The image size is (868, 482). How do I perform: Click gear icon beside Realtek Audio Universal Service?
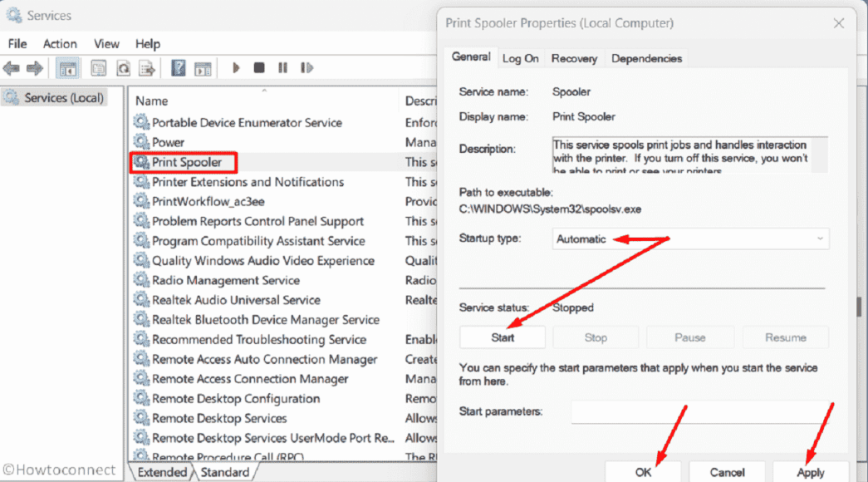pos(142,299)
